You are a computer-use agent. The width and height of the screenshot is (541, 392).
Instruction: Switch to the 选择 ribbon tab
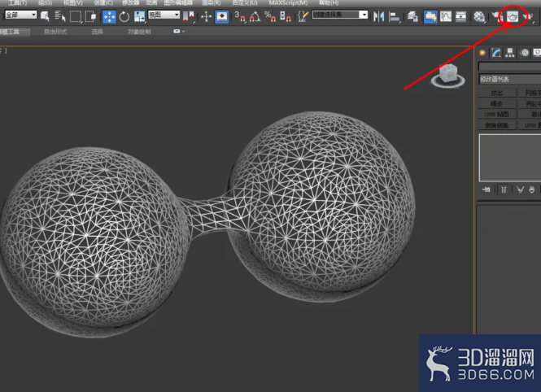tap(98, 32)
